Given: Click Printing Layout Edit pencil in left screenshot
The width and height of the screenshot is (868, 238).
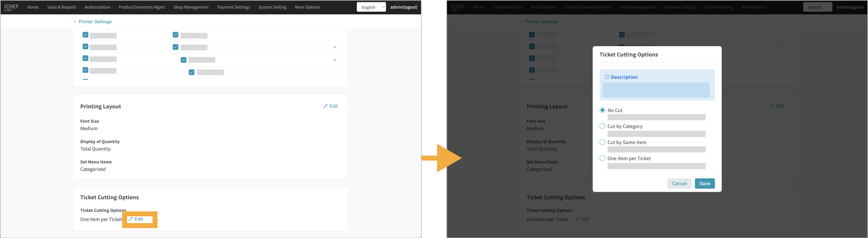Looking at the screenshot, I should [x=325, y=106].
